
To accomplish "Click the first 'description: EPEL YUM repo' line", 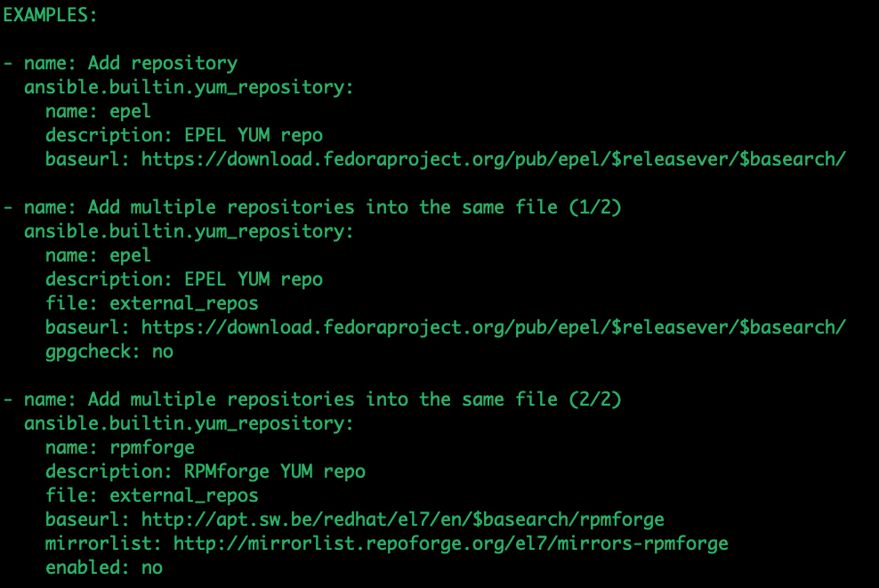I will click(x=184, y=135).
